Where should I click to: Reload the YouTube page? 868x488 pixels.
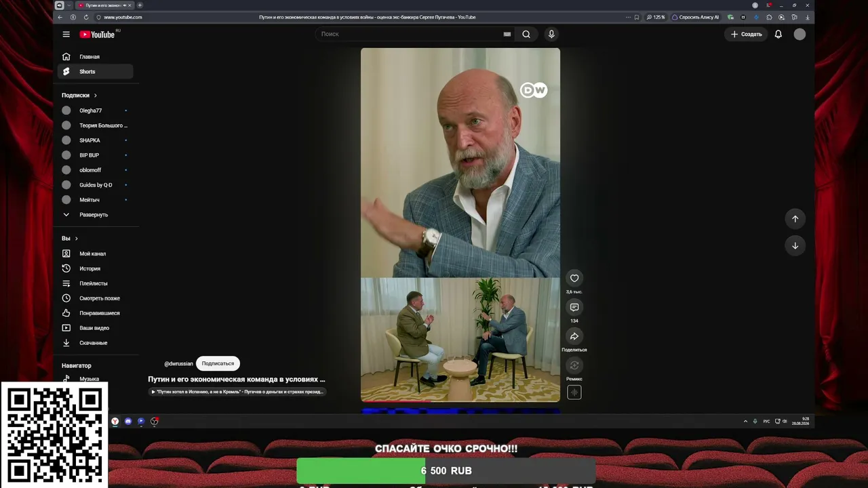click(86, 17)
